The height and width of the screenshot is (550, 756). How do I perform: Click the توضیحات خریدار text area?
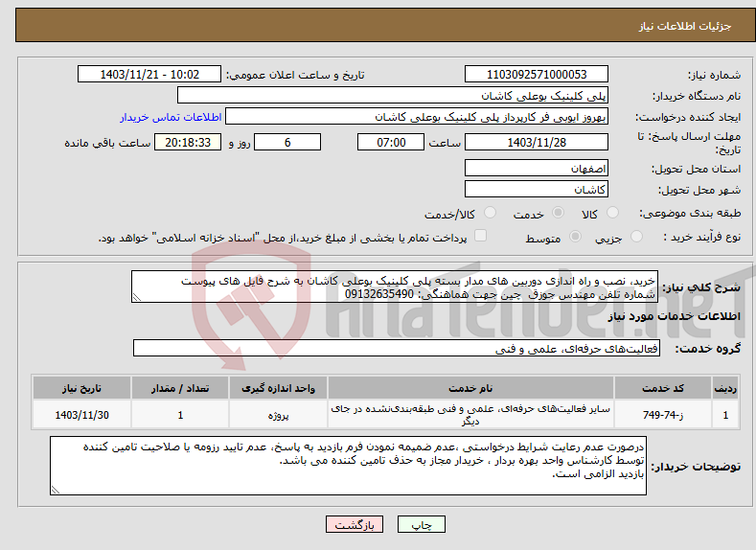[x=348, y=466]
